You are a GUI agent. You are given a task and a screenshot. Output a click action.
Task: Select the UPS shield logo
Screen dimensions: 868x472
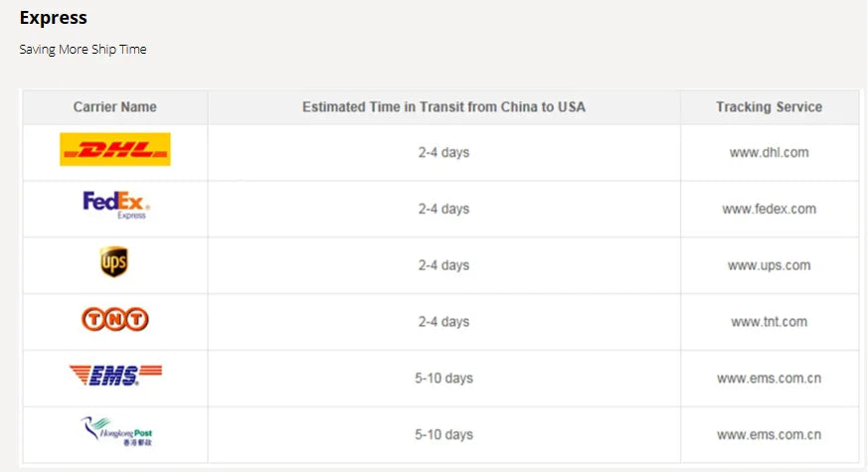114,262
